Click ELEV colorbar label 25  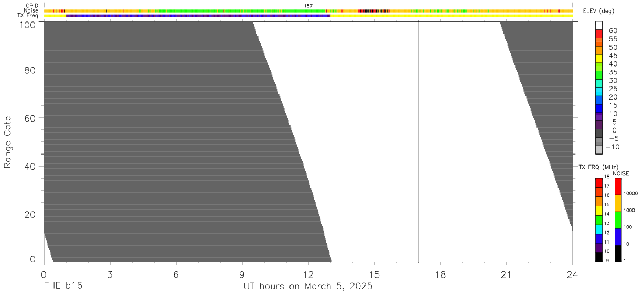(x=613, y=89)
